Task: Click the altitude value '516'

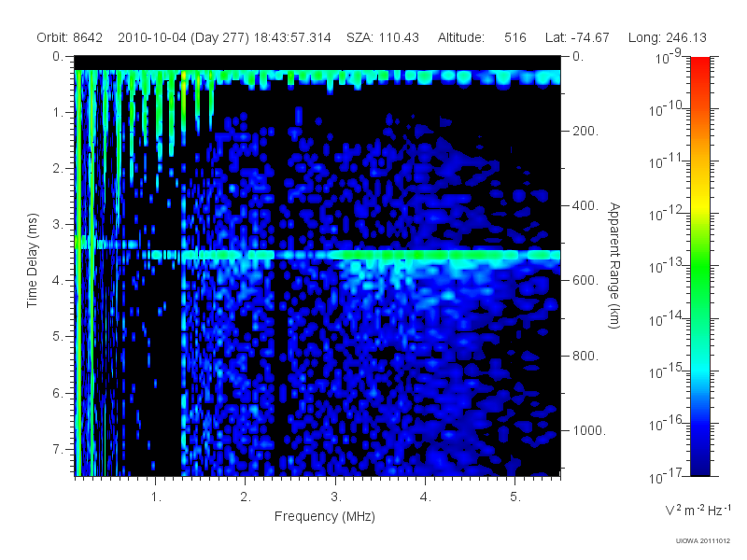Action: [515, 37]
